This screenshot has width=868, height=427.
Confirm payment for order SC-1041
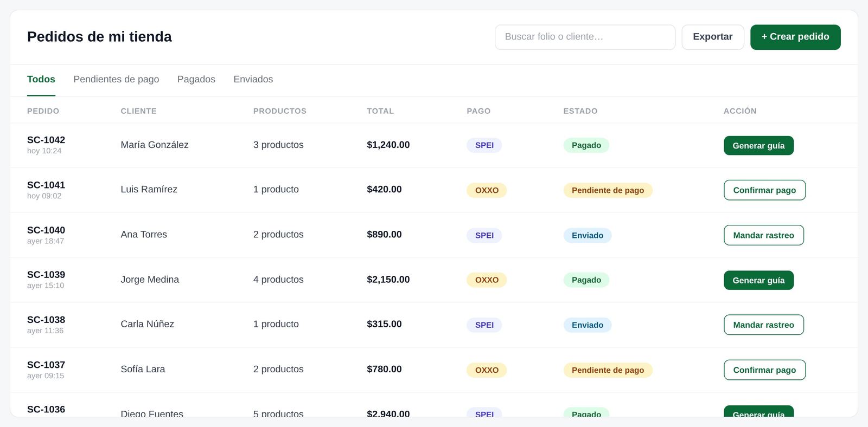point(764,190)
